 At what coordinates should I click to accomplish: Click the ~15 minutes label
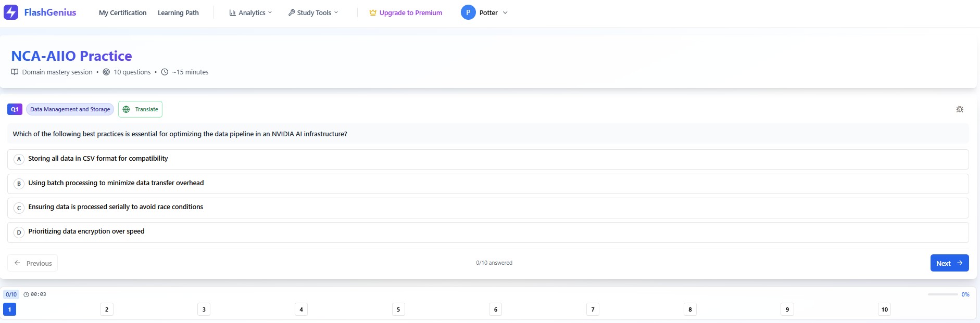coord(190,72)
